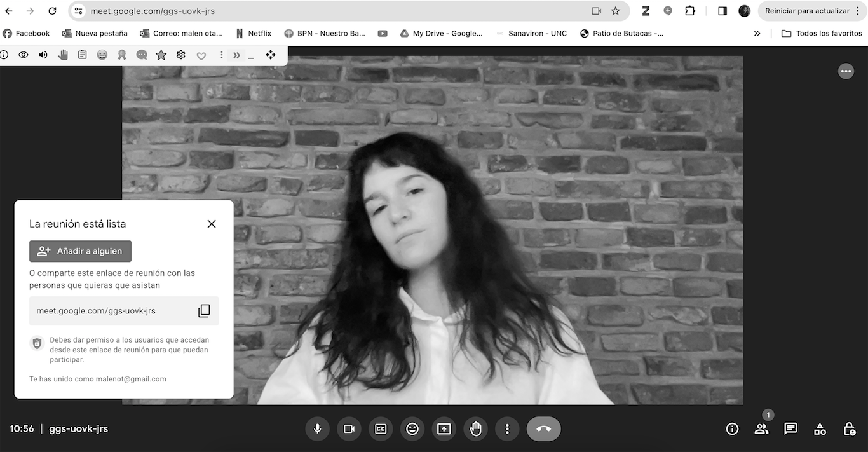
Task: Reload the page
Action: [53, 11]
